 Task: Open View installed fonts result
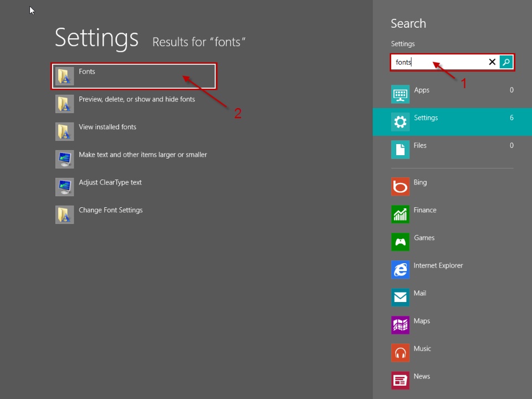tap(108, 127)
